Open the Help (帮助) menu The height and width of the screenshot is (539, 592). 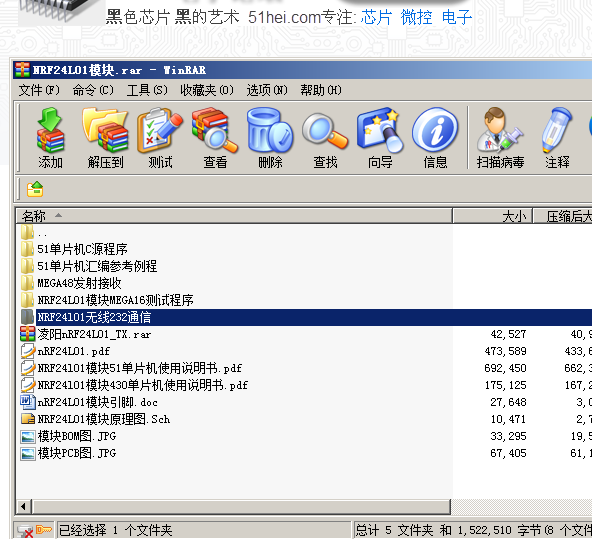click(x=321, y=90)
